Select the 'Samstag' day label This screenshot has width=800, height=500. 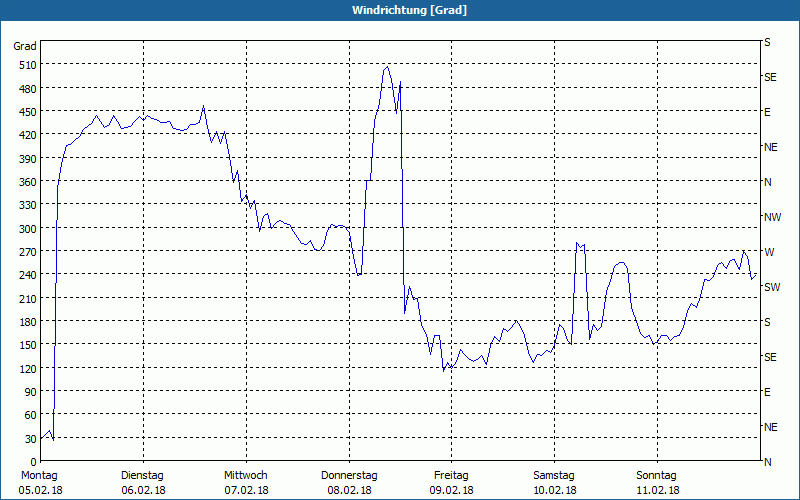(x=554, y=476)
